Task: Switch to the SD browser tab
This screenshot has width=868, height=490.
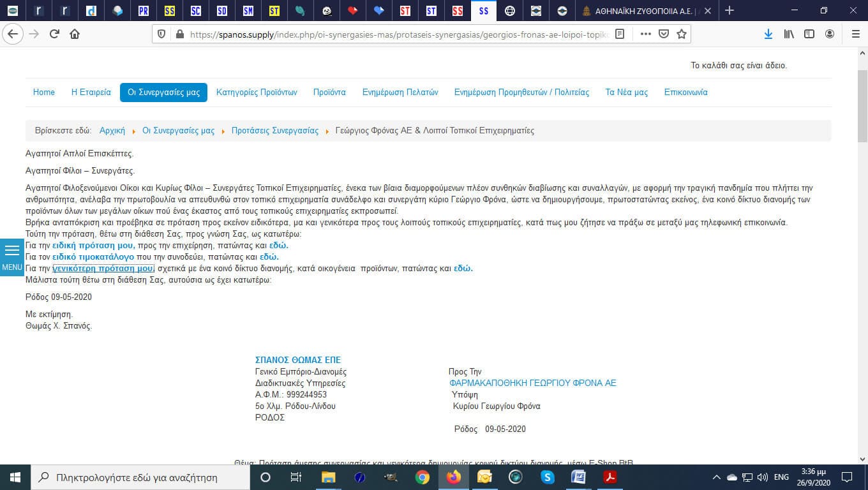Action: 222,11
